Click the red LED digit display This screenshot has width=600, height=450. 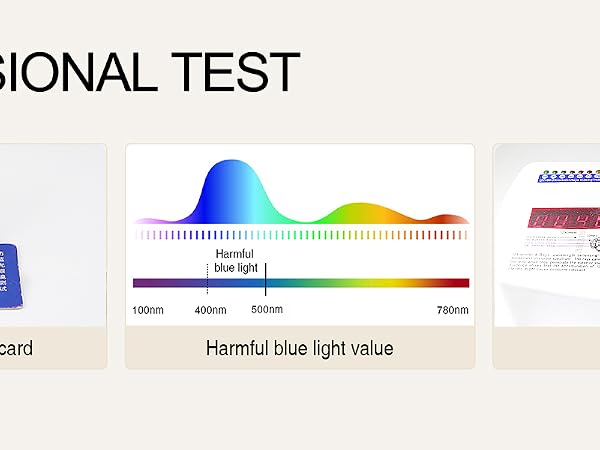[x=564, y=219]
